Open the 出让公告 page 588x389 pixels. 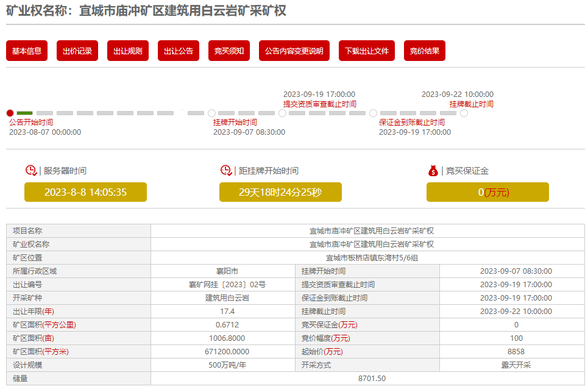[x=179, y=51]
